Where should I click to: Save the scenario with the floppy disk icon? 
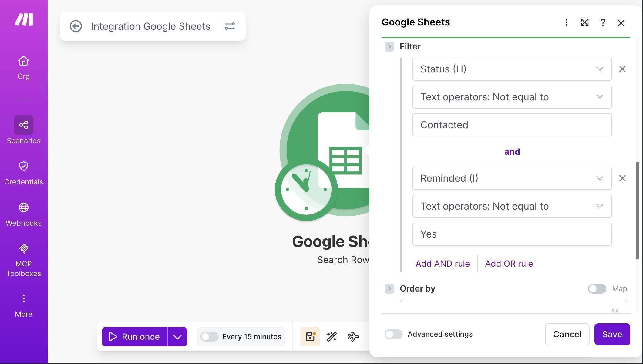310,336
